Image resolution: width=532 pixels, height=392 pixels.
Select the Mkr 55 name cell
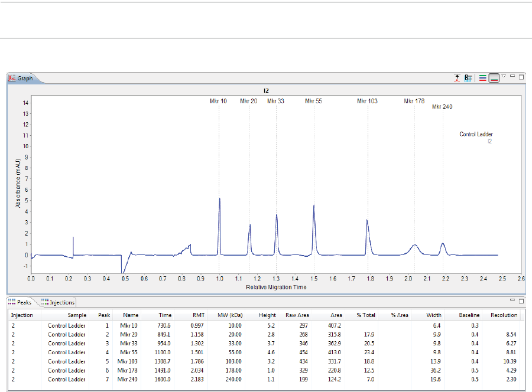pyautogui.click(x=129, y=352)
